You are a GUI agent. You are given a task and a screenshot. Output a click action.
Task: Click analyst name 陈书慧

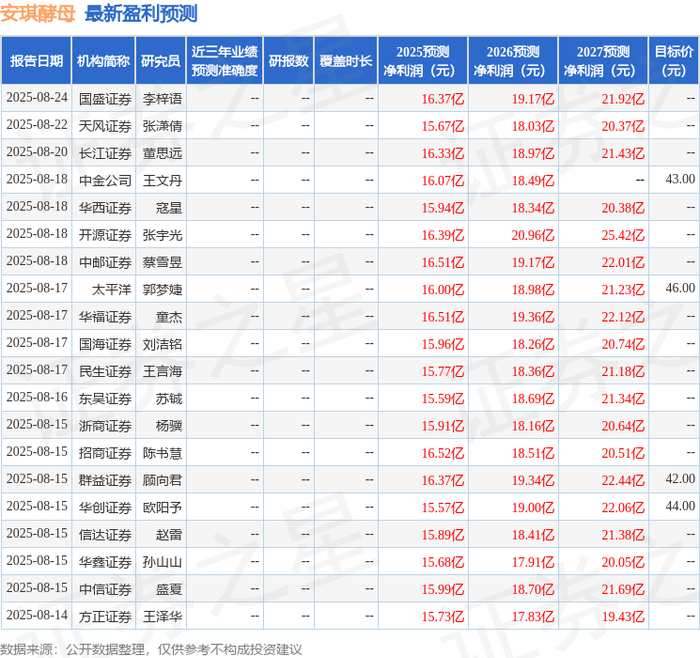(162, 453)
